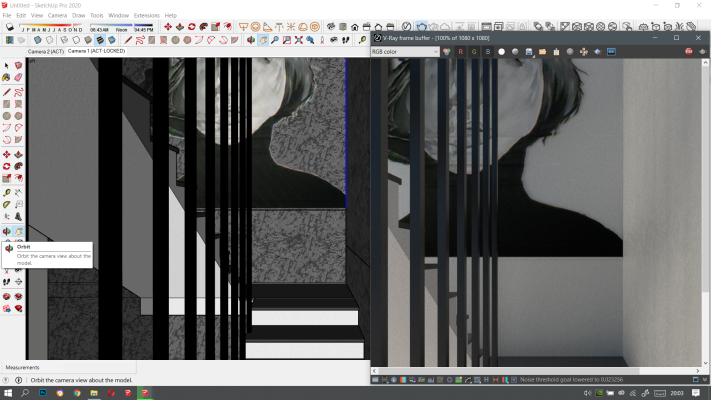Open the Help menu
The height and width of the screenshot is (400, 711).
pos(170,15)
